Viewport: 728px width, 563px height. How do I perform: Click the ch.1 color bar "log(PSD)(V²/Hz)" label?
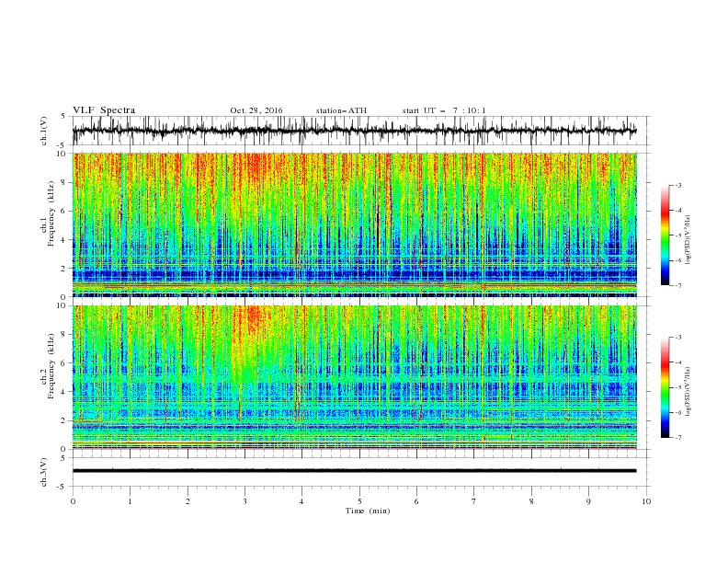688,240
